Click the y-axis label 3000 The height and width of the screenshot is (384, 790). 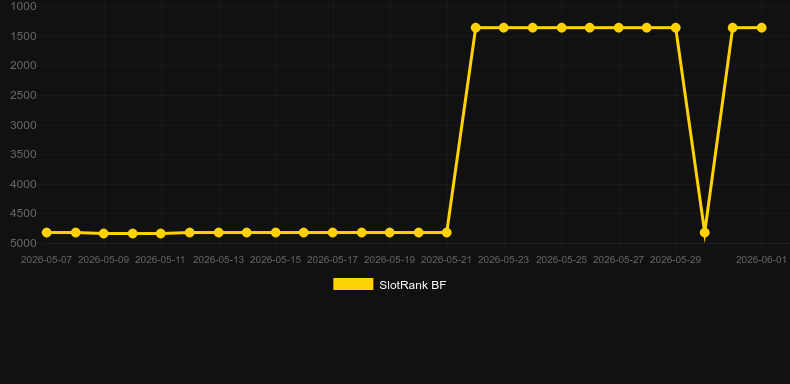[23, 125]
